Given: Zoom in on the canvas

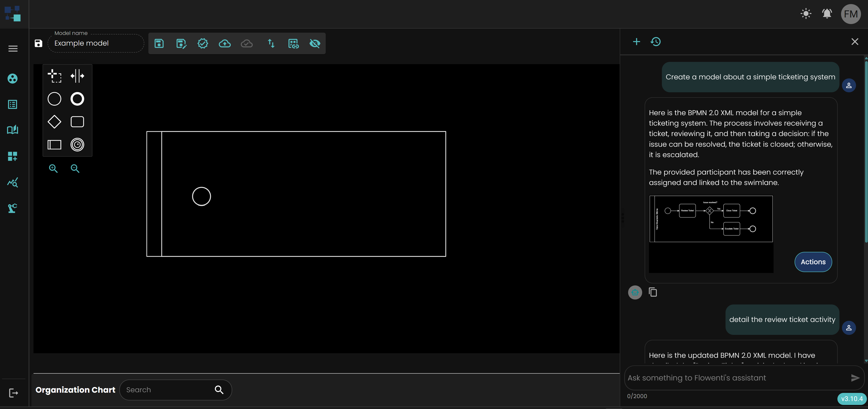Looking at the screenshot, I should pos(53,169).
